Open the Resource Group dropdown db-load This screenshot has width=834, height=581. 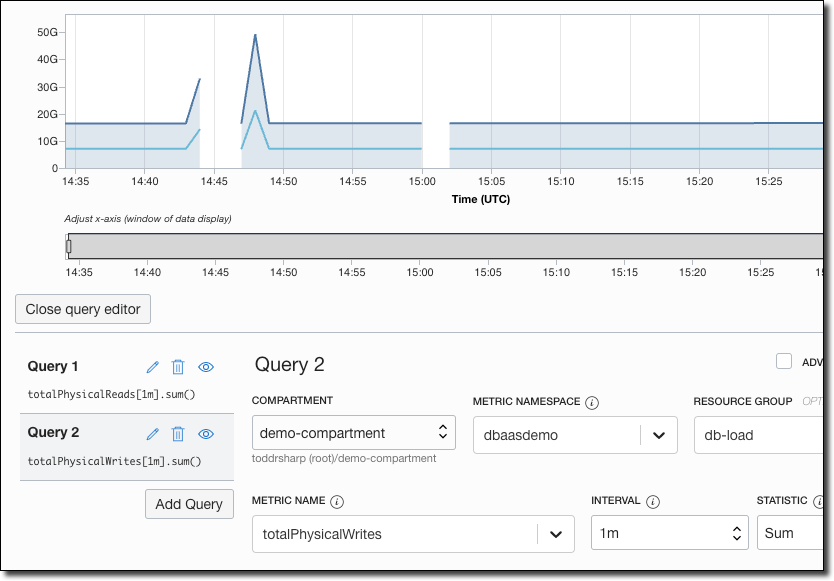tap(758, 435)
